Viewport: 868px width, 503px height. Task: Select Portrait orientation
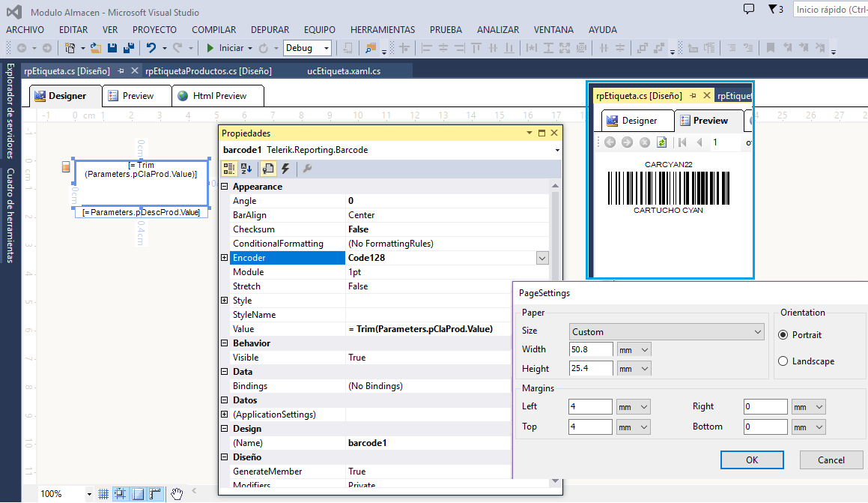pos(783,335)
